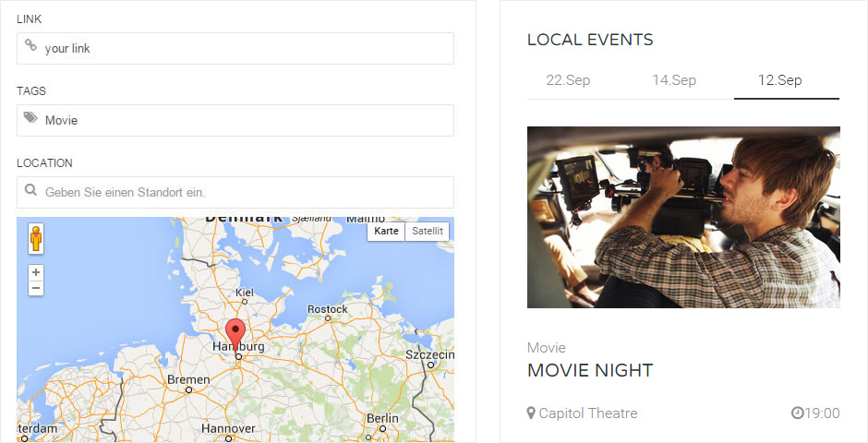Zoom out the map with minus button
Screen dimensions: 868x443
tap(36, 288)
